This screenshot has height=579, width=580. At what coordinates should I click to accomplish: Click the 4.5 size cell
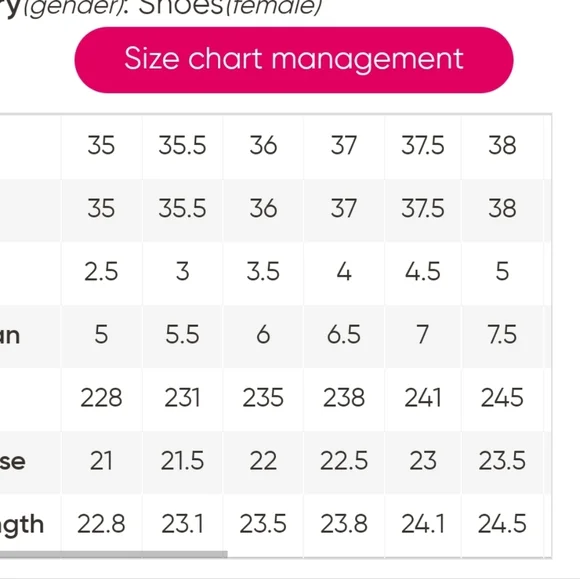pyautogui.click(x=423, y=272)
